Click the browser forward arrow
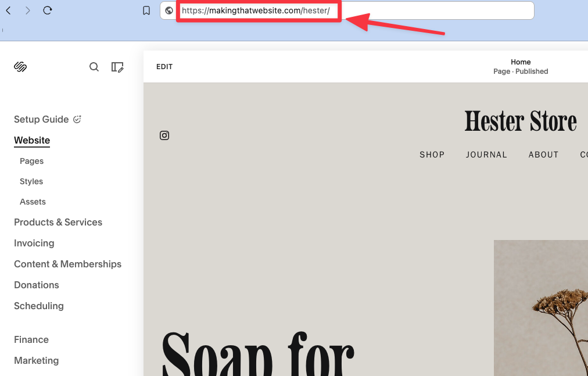This screenshot has height=376, width=588. (27, 10)
